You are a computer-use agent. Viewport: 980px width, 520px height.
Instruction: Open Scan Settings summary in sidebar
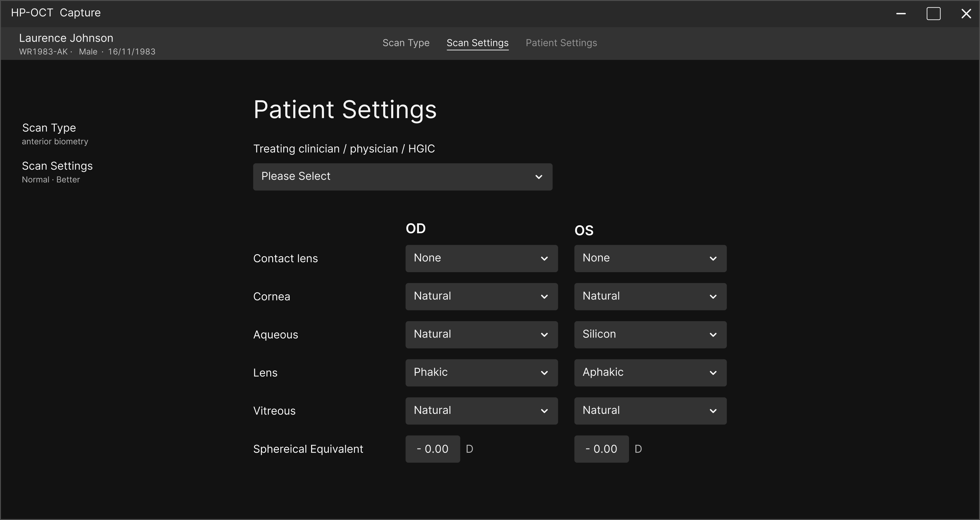click(x=57, y=172)
